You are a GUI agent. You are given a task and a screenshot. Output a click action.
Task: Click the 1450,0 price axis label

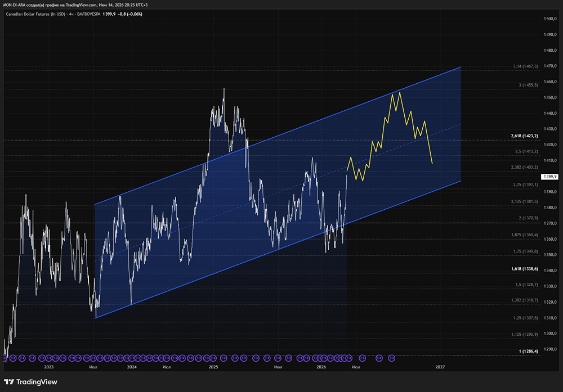[550, 97]
